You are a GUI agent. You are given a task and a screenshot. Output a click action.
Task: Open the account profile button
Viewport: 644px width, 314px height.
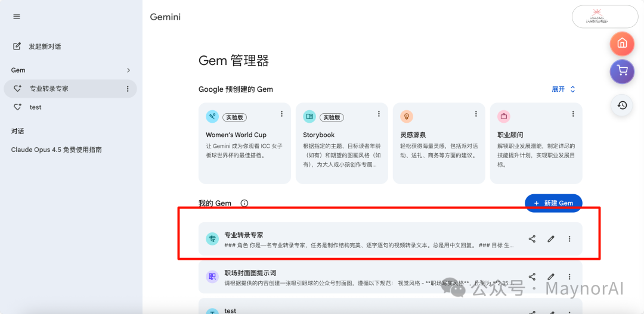pos(605,17)
